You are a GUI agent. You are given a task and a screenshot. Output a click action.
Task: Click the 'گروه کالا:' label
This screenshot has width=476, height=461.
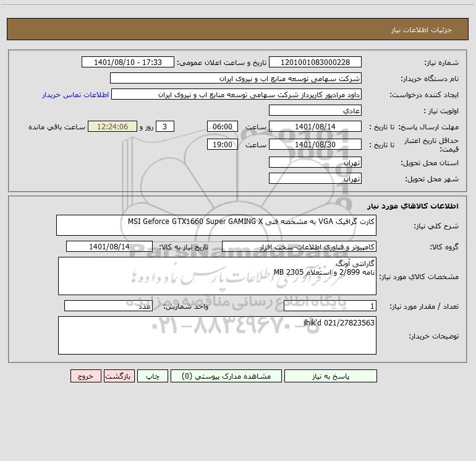coord(444,247)
